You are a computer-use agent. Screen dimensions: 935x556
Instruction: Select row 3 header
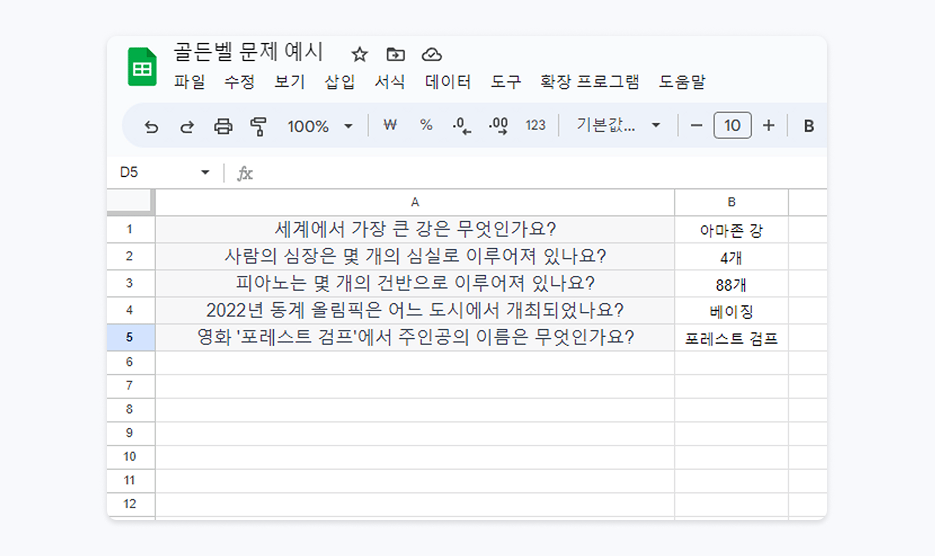[130, 283]
